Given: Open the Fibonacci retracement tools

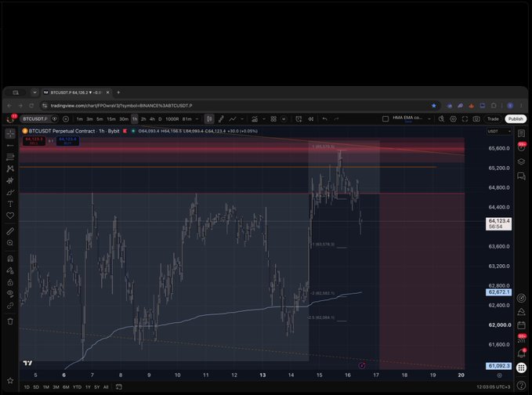Looking at the screenshot, I should [10, 157].
